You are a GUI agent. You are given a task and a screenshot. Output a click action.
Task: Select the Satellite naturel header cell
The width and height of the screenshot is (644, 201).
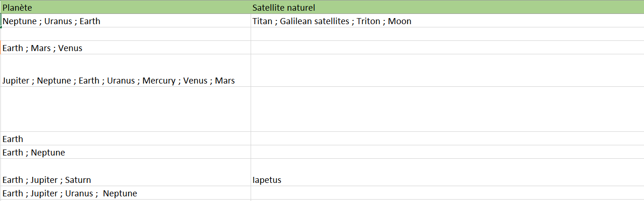click(446, 7)
